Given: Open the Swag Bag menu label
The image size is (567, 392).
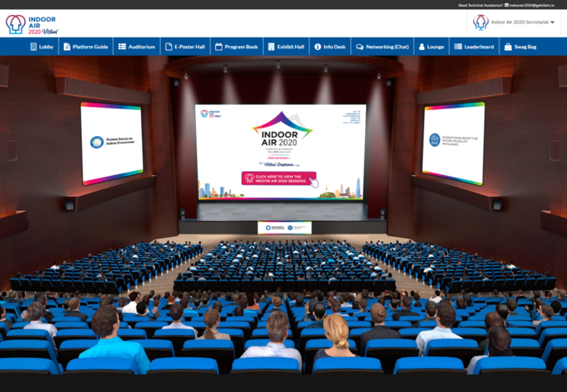Looking at the screenshot, I should click(525, 47).
